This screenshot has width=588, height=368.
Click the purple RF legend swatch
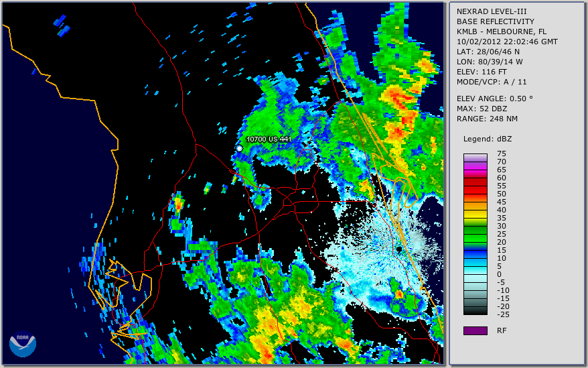[475, 330]
